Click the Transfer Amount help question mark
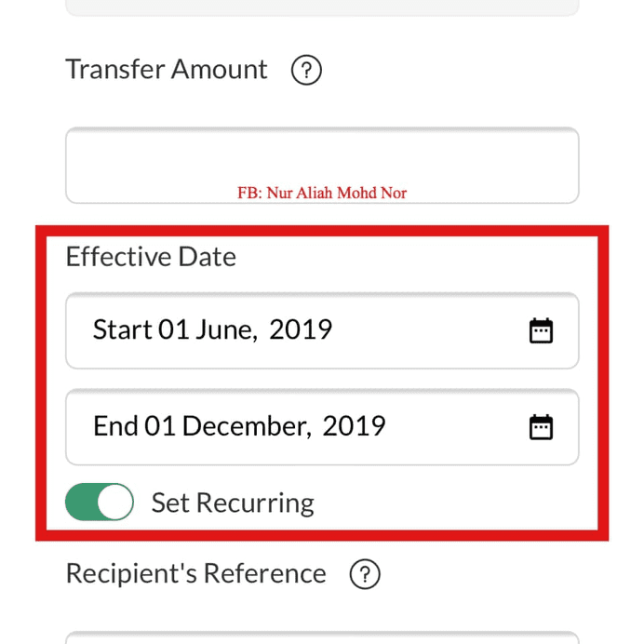This screenshot has height=644, width=644. (306, 71)
